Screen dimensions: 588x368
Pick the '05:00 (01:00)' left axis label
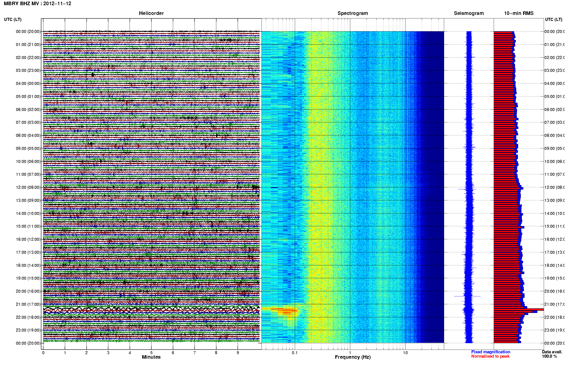pyautogui.click(x=28, y=96)
